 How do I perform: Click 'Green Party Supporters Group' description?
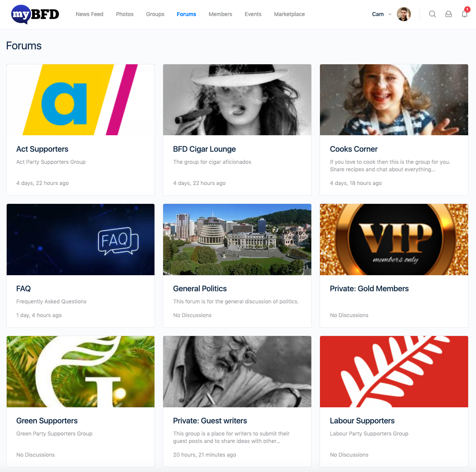pos(54,434)
